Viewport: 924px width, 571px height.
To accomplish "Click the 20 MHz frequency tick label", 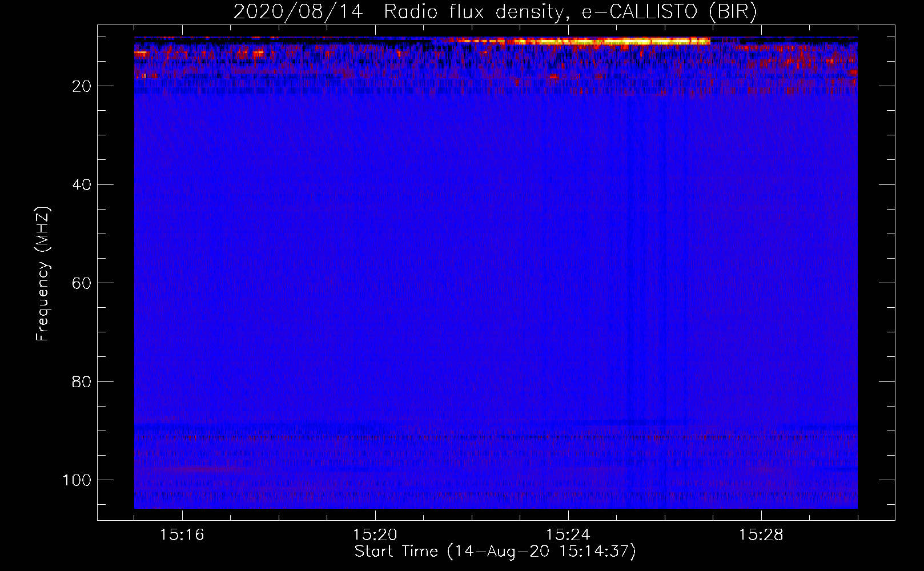I will [x=82, y=86].
